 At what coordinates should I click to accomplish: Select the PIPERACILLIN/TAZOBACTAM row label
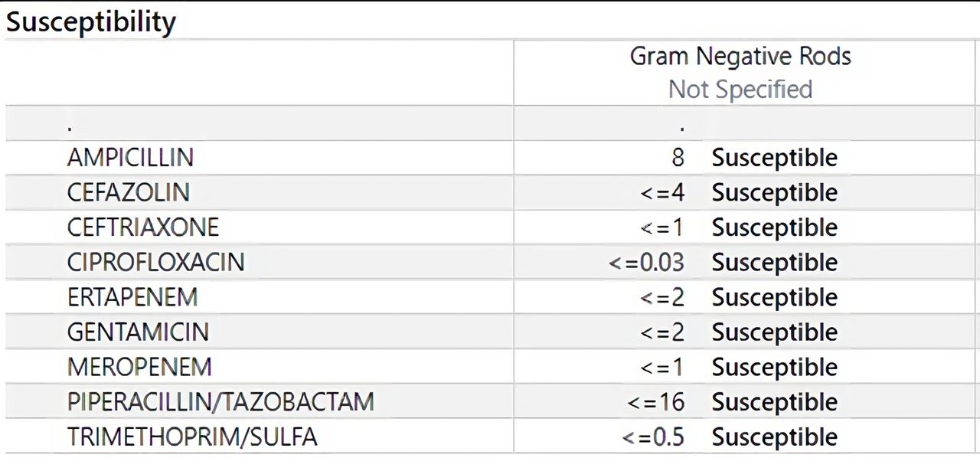(x=220, y=401)
